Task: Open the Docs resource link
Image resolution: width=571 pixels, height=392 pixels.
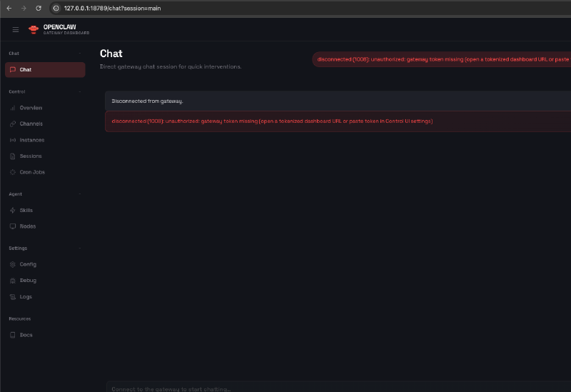Action: point(26,335)
